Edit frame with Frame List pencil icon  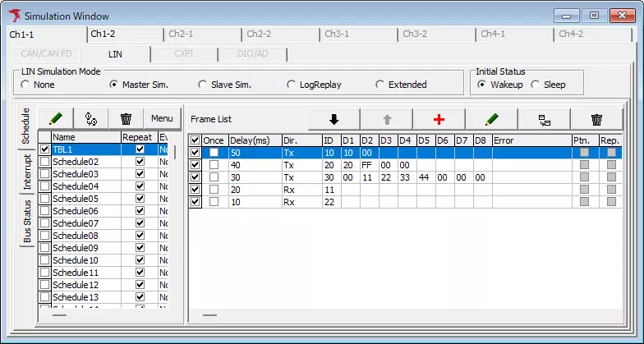[491, 120]
